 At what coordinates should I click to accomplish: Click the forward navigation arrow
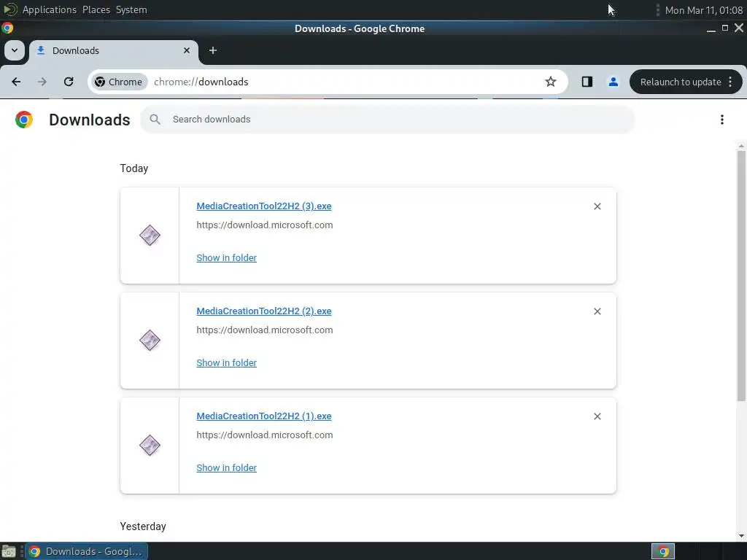point(42,82)
